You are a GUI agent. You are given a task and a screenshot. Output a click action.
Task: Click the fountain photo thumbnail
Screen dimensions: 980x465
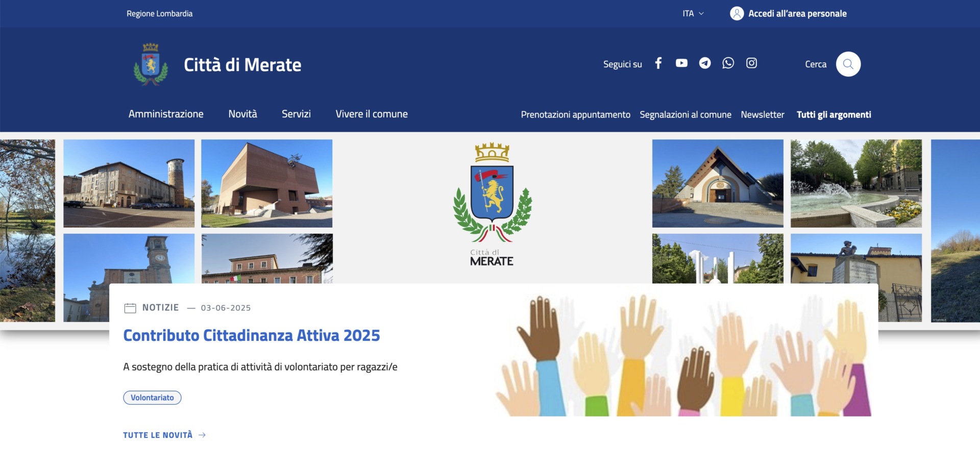coord(855,183)
